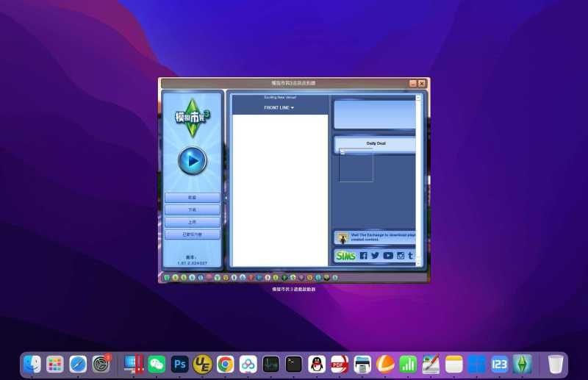Open the Instagram icon in the launcher
588x380 pixels.
coord(401,256)
